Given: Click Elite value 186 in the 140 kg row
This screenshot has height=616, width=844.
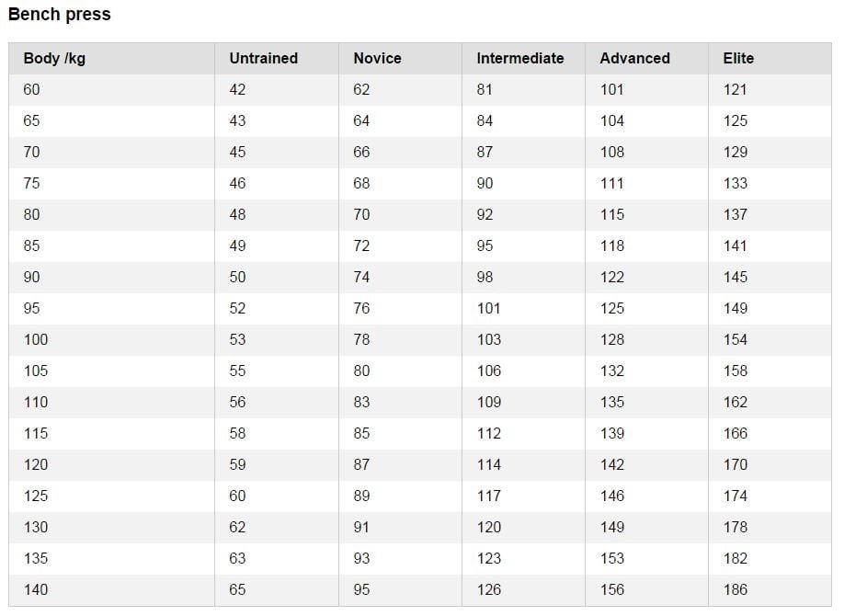Looking at the screenshot, I should [x=735, y=589].
